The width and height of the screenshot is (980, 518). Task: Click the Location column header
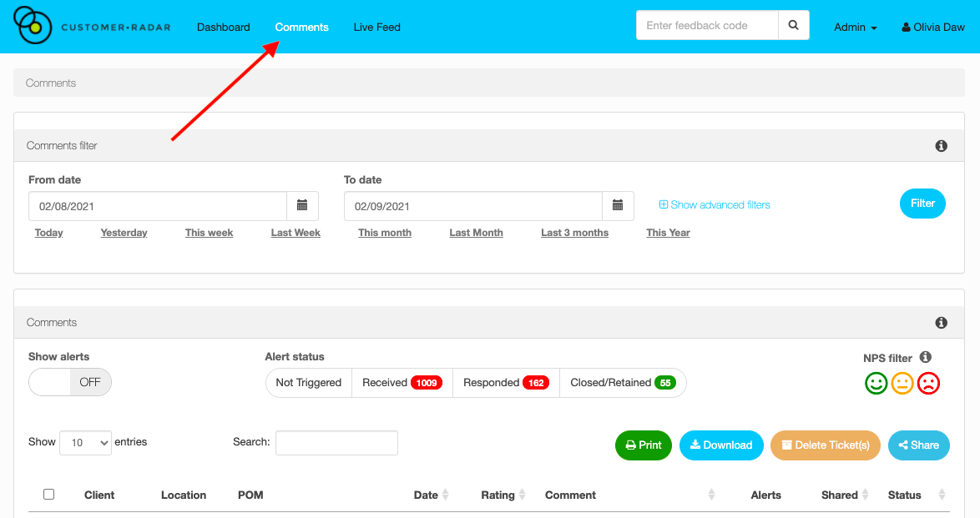(x=184, y=495)
